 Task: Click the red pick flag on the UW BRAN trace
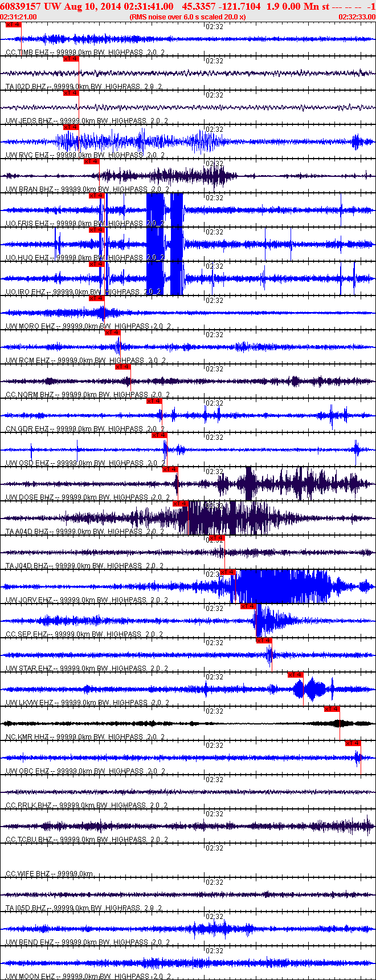coord(92,161)
